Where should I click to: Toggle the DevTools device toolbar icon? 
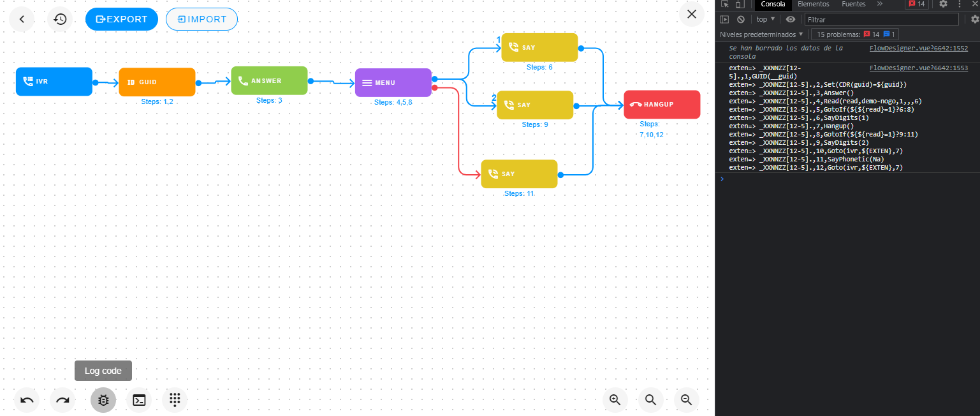(x=740, y=4)
